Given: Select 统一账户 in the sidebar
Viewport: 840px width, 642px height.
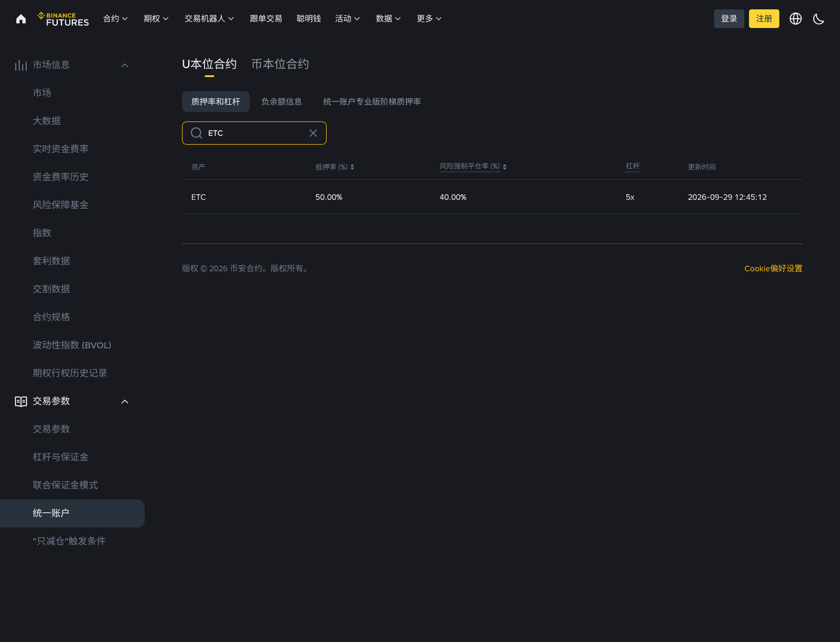Looking at the screenshot, I should tap(72, 514).
